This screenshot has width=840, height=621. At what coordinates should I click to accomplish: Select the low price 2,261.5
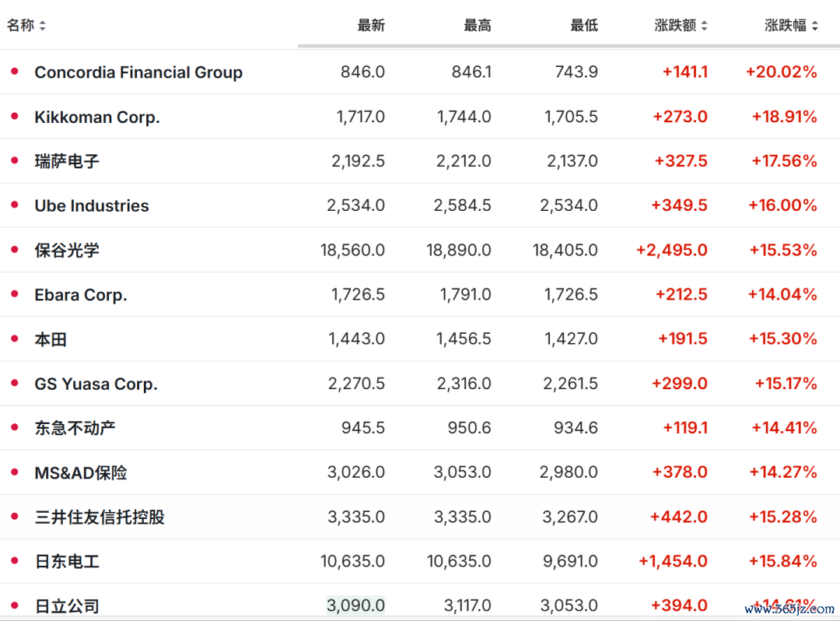tap(570, 383)
